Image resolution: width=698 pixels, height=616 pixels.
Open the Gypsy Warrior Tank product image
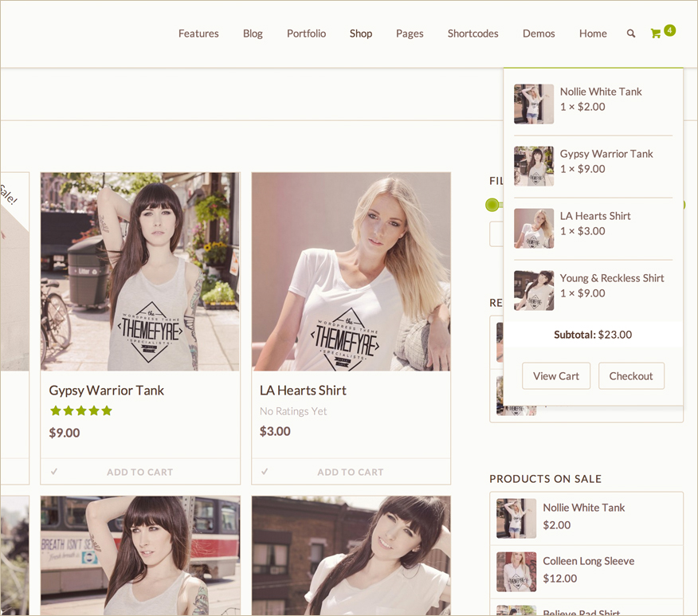(140, 272)
